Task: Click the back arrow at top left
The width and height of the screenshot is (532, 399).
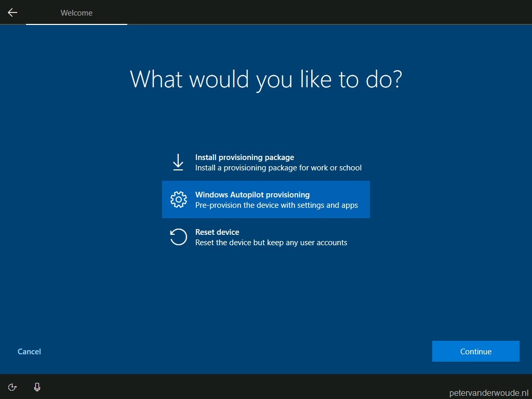Action: pos(12,12)
